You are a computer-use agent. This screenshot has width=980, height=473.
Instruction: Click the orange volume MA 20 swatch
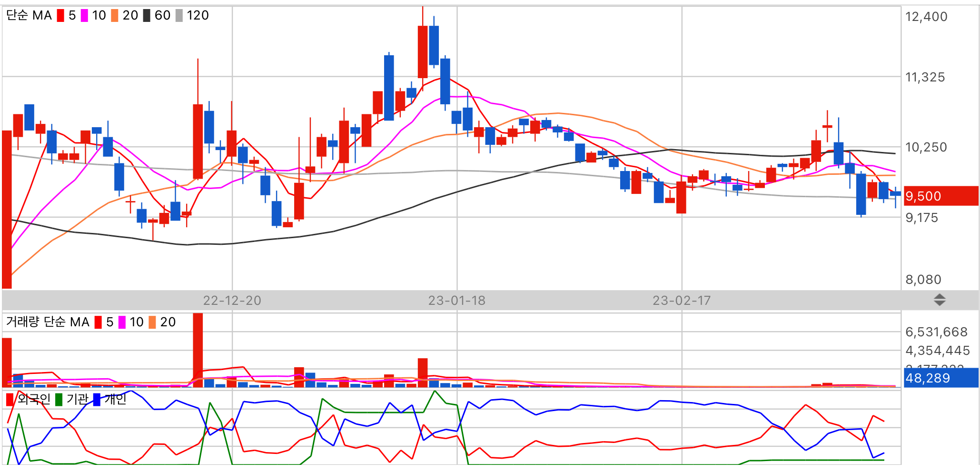tap(152, 322)
